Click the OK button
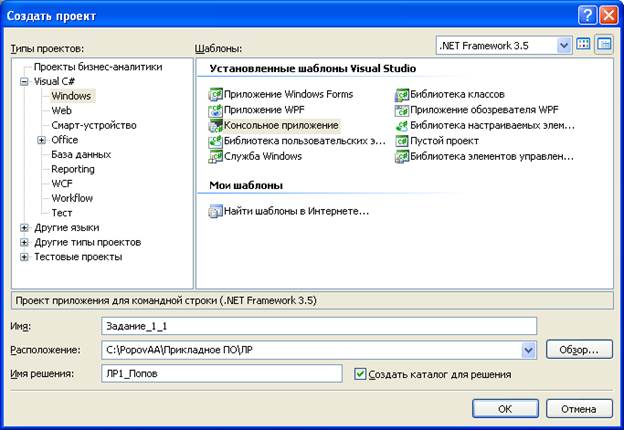The height and width of the screenshot is (430, 624). 505,409
